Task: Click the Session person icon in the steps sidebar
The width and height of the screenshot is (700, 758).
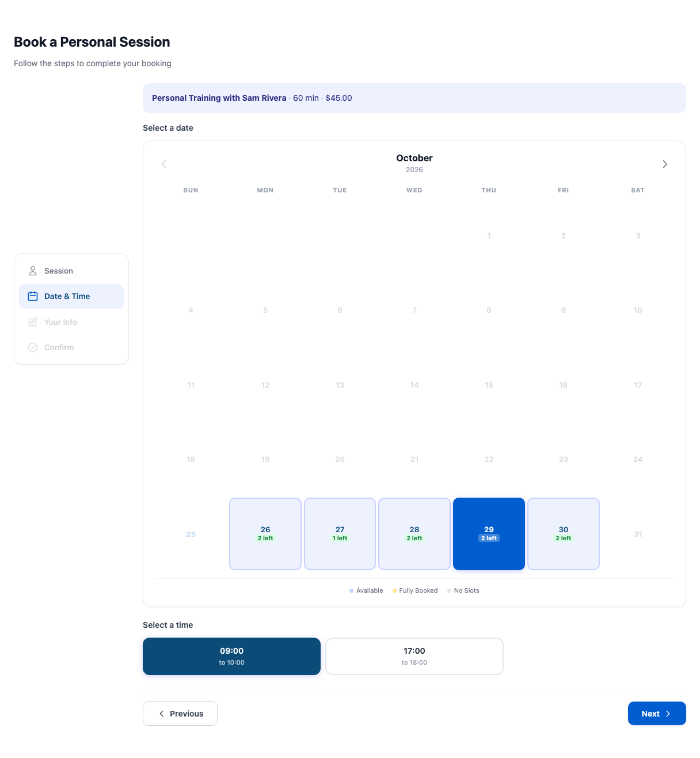Action: pyautogui.click(x=33, y=271)
